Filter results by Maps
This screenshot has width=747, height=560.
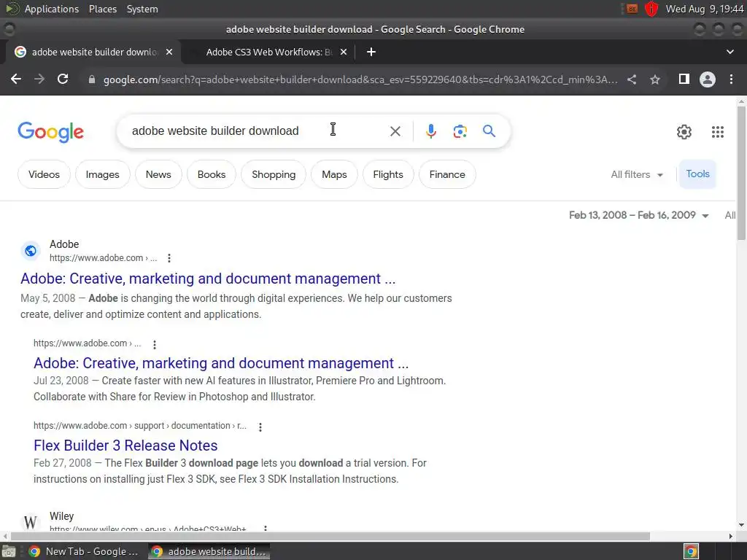click(x=334, y=175)
